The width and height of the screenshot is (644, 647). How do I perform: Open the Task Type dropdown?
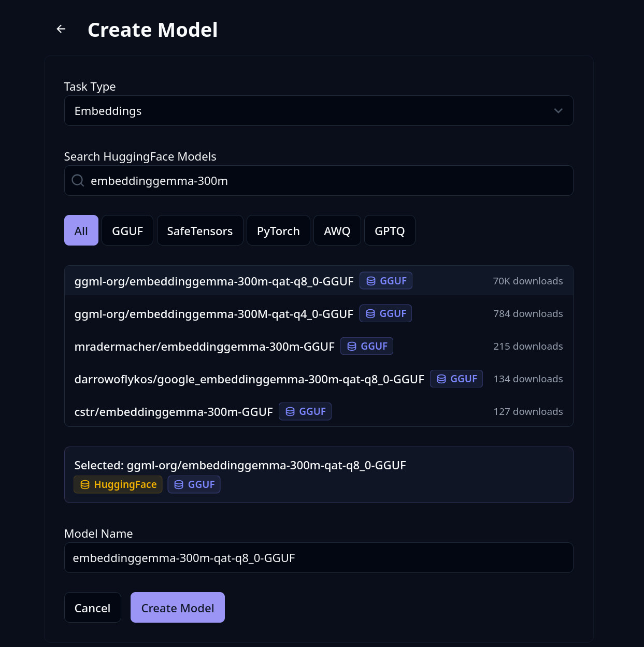point(319,111)
